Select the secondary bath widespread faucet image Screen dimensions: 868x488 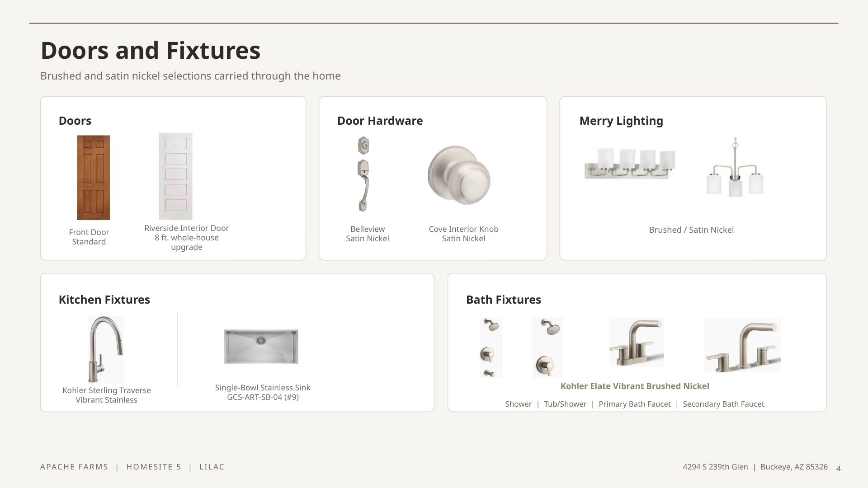coord(742,346)
